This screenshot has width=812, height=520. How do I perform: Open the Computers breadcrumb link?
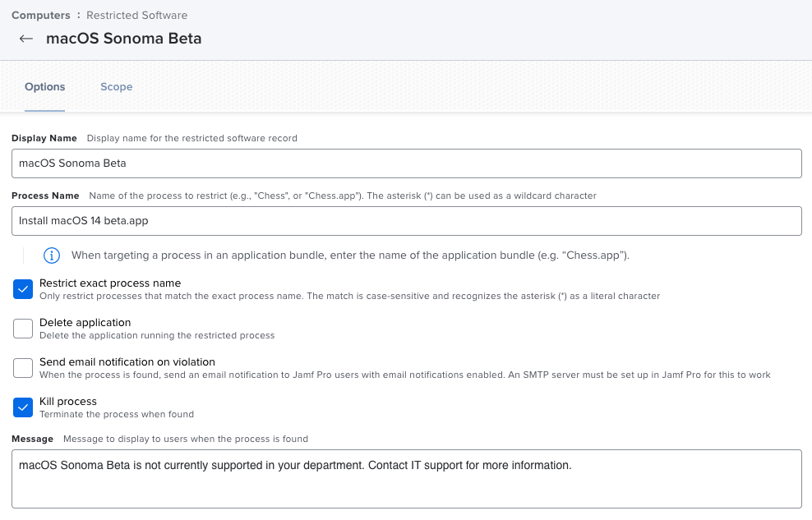coord(41,15)
